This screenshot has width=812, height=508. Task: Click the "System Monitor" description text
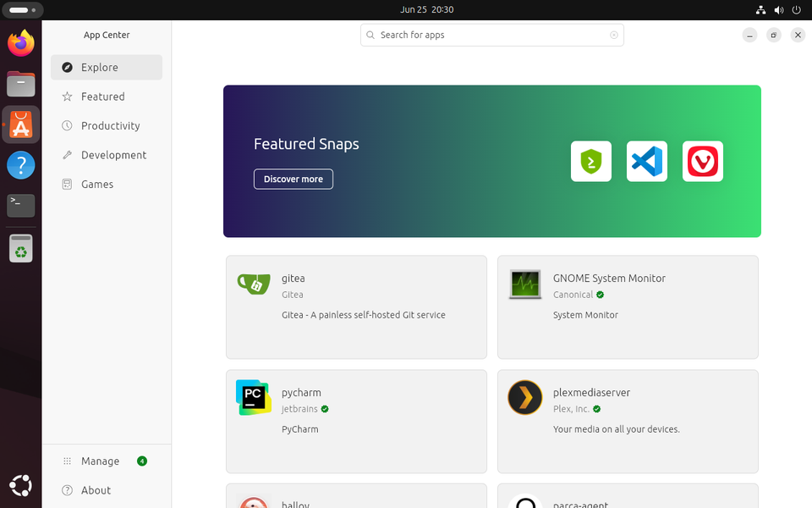(x=585, y=315)
